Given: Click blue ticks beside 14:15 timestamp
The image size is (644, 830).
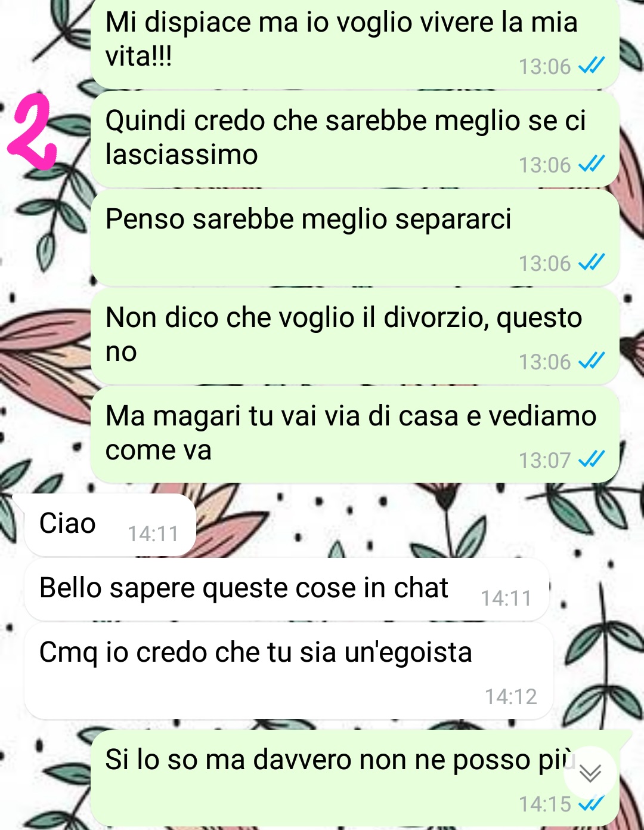Looking at the screenshot, I should coord(592,804).
